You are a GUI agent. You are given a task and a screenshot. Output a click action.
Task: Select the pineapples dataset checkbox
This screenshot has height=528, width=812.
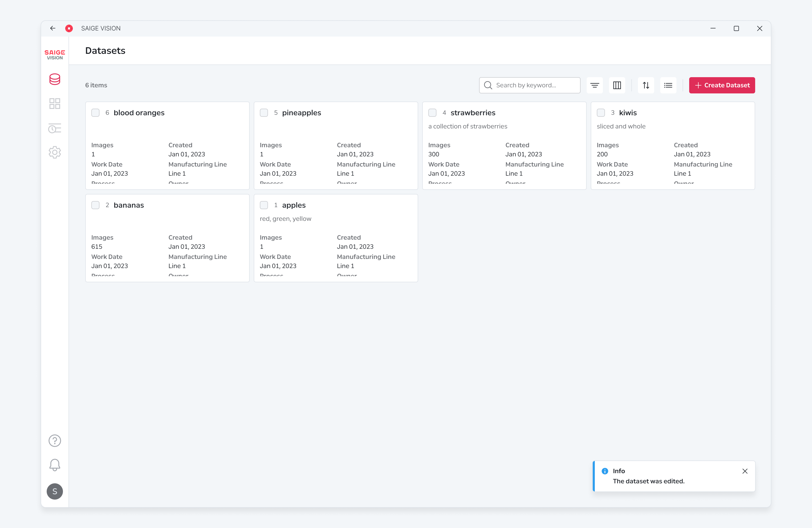click(x=264, y=113)
